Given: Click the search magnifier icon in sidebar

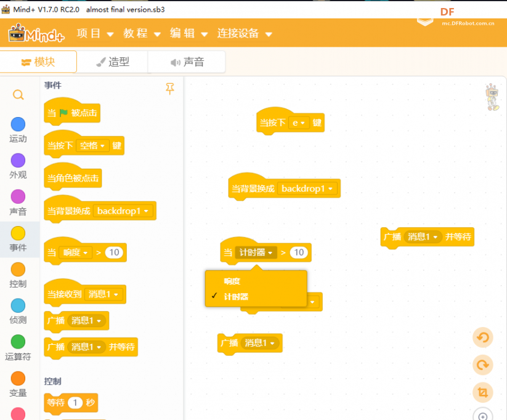Looking at the screenshot, I should click(x=18, y=95).
